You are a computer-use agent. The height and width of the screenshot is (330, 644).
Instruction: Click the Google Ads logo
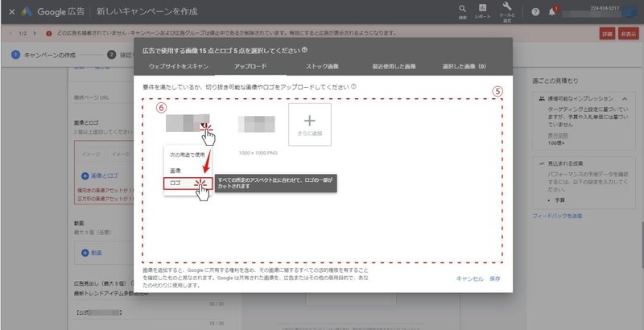coord(27,12)
